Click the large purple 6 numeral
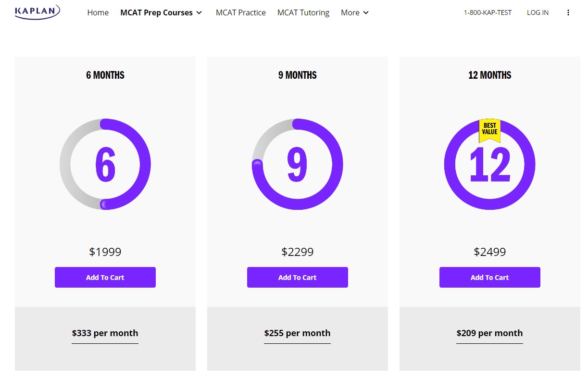Screen dimensions: 588x376 (x=105, y=164)
